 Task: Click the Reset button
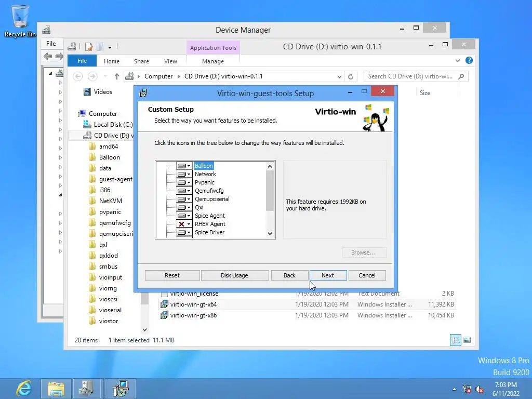(172, 275)
